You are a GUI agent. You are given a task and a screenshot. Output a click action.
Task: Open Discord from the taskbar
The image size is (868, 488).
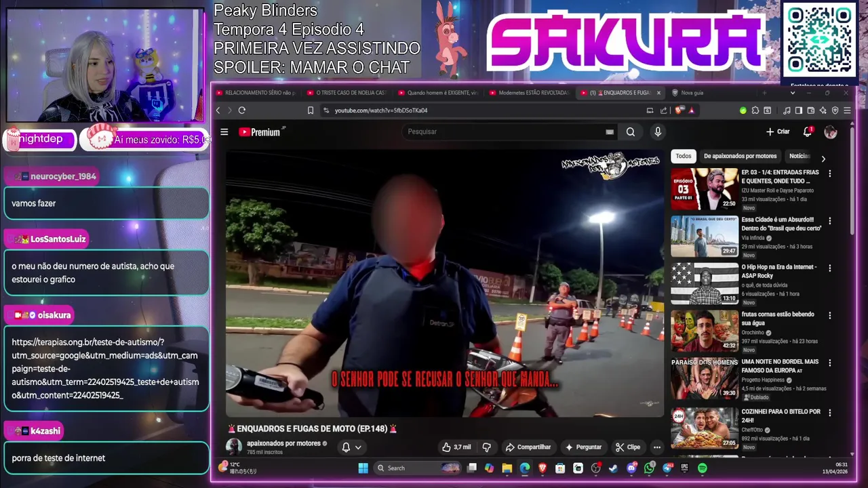tap(632, 468)
